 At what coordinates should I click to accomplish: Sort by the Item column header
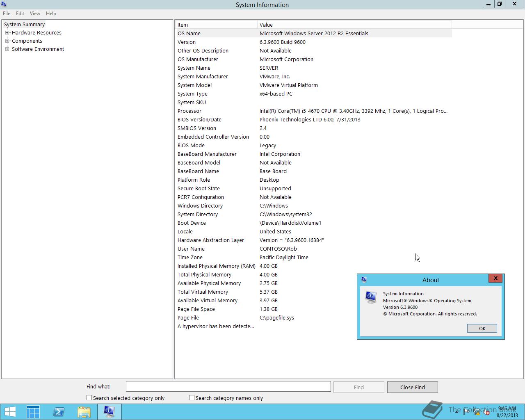(216, 25)
